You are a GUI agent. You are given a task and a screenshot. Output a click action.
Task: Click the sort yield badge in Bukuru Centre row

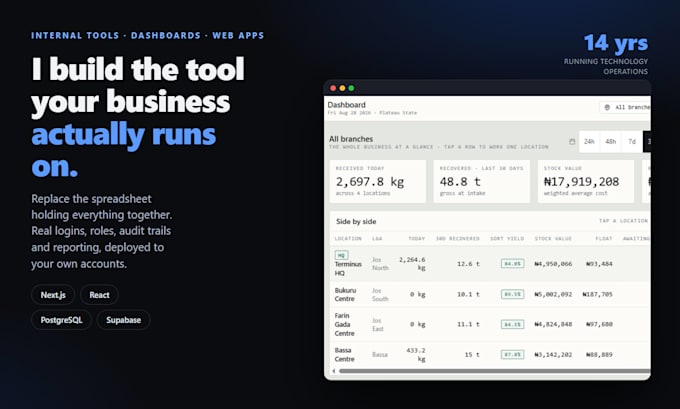(x=512, y=294)
